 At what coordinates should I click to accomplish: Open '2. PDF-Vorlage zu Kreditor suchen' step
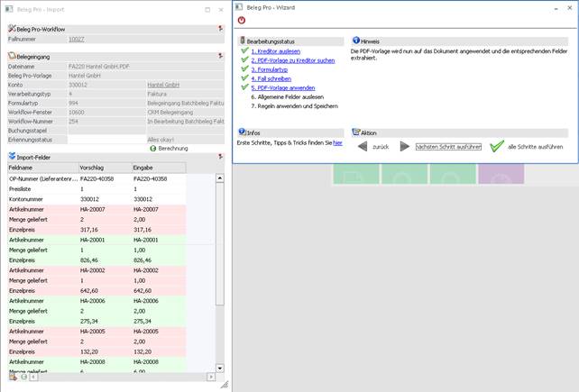click(x=292, y=60)
